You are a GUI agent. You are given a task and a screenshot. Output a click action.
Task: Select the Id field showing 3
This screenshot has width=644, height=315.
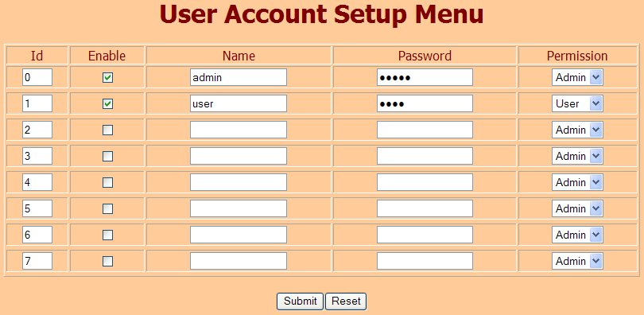(x=37, y=156)
